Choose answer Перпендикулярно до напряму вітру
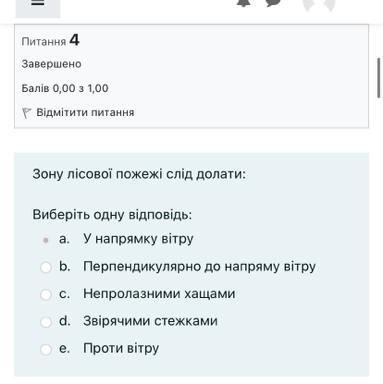Viewport: 383px width, 384px height. 199,267
